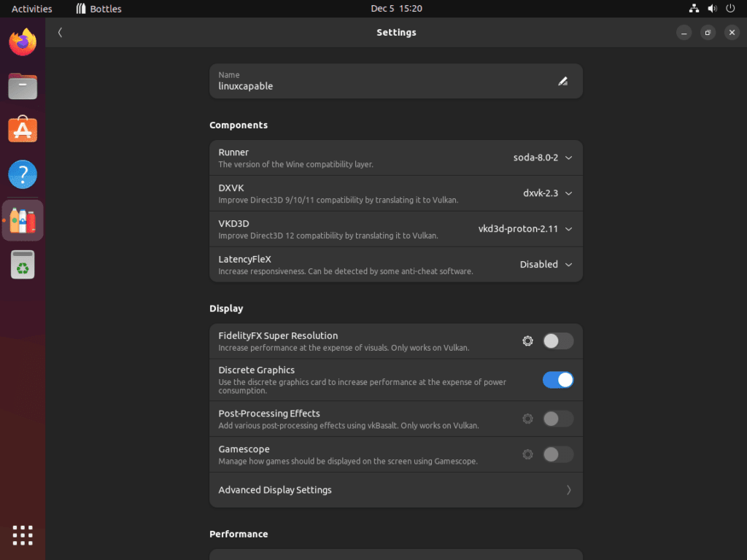Click the pencil icon to edit bottle name
Viewport: 747px width, 560px height.
pos(562,81)
